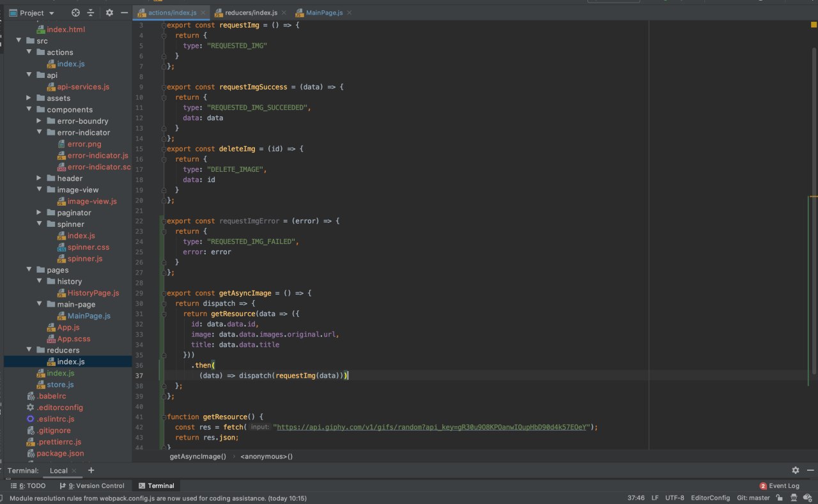Screen dimensions: 818x504
Task: Open Terminal panel settings gear
Action: (795, 470)
